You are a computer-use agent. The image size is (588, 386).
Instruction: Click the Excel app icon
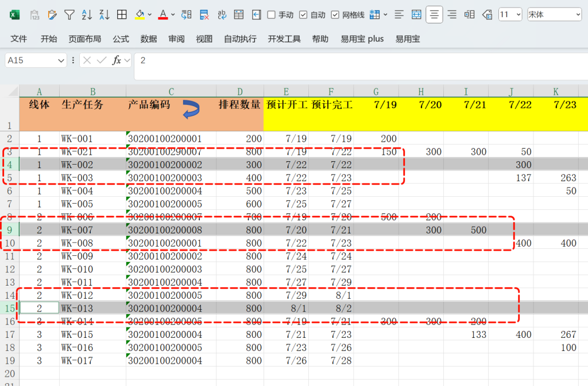[14, 15]
